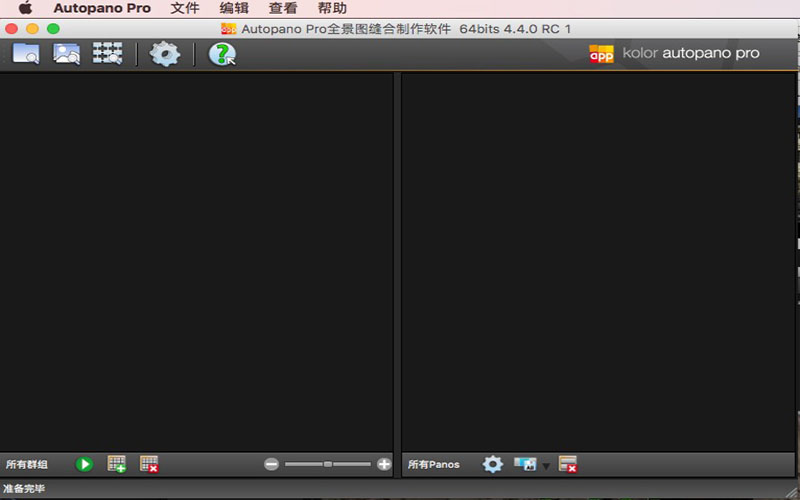Click the 准备完毕 status text

click(24, 488)
